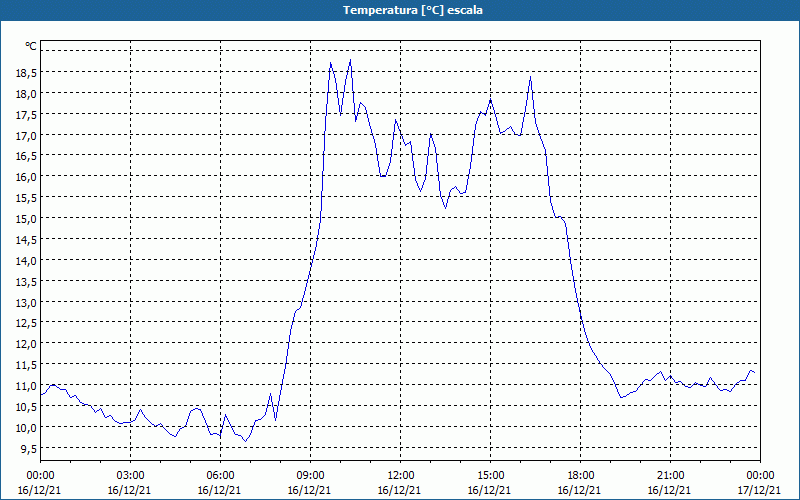Click the 18:00 time label
Viewport: 800px width, 500px height.
(580, 476)
